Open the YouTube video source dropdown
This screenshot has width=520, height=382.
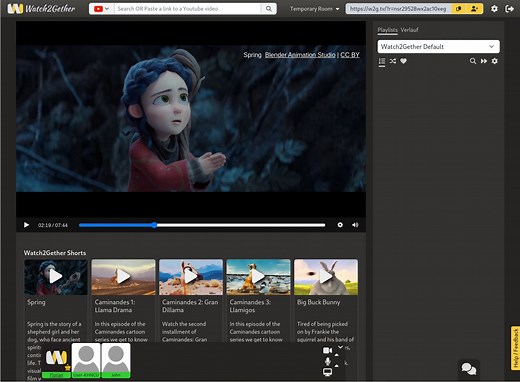point(102,9)
